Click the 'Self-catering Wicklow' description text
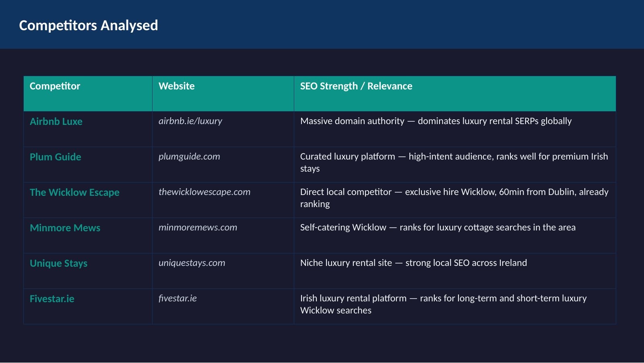 (438, 227)
